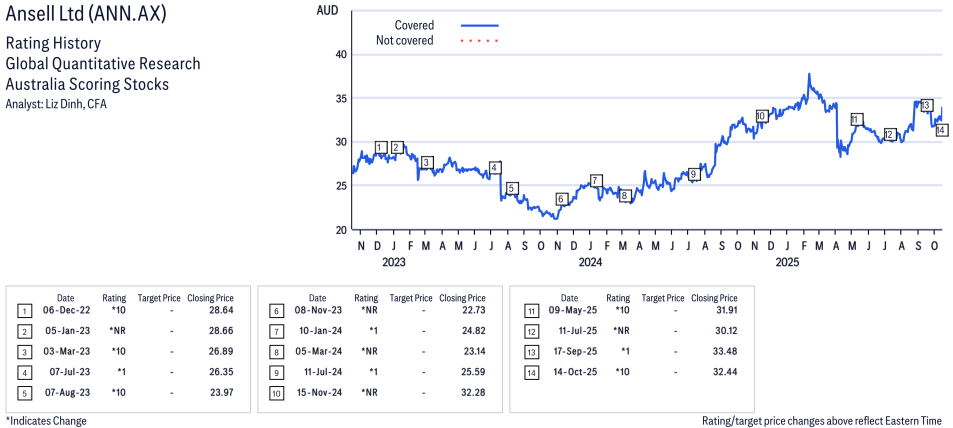Screen dimensions: 953x428
Task: Click the boxed number 5 in the rating table
Action: click(23, 391)
